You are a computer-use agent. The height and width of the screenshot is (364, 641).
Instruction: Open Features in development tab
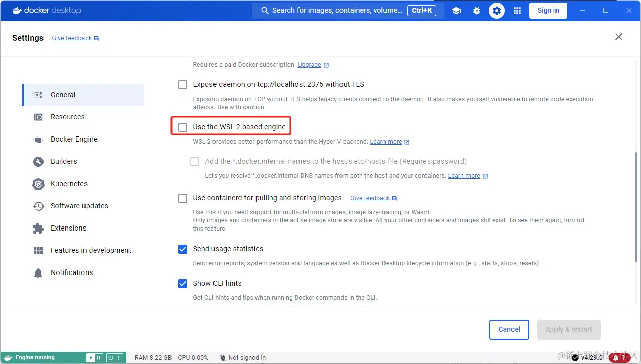[x=83, y=250]
